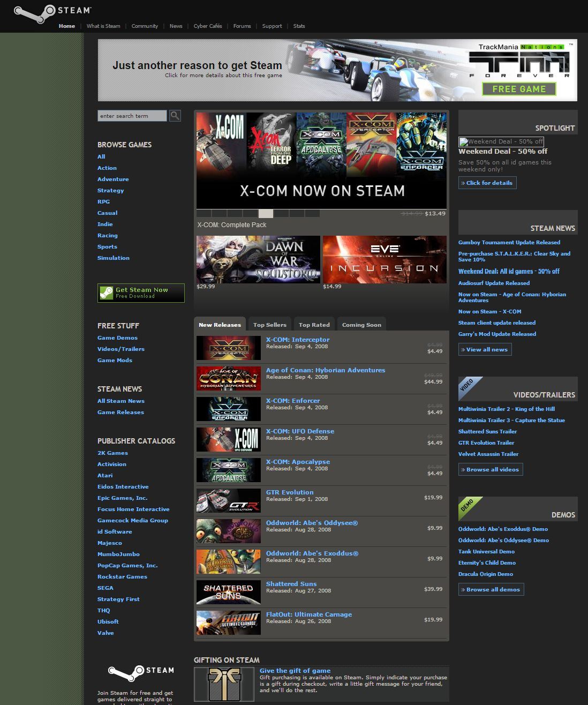Read Gumboy Tournament Update Released news
The image size is (588, 705).
[x=509, y=242]
